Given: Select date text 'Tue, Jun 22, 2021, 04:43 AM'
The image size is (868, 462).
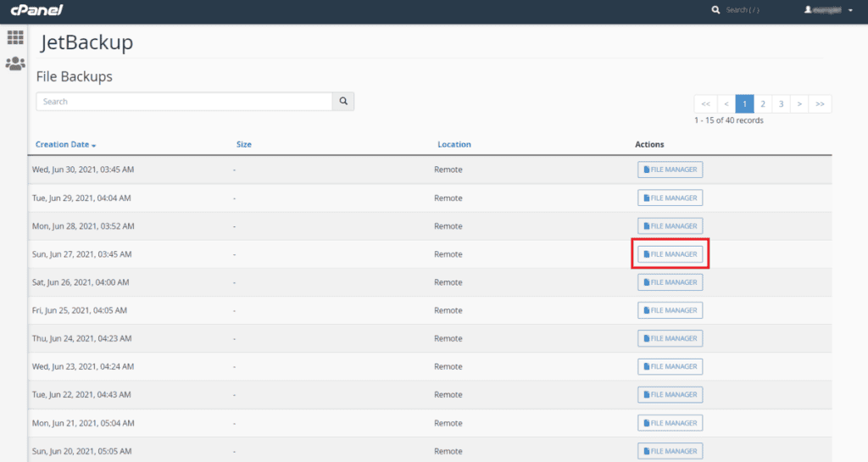Looking at the screenshot, I should 81,395.
